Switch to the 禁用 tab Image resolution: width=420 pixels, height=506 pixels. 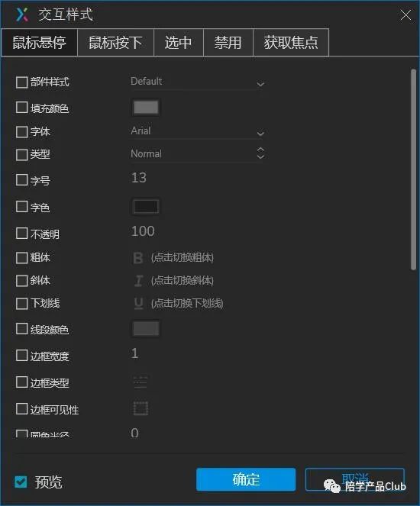click(228, 43)
